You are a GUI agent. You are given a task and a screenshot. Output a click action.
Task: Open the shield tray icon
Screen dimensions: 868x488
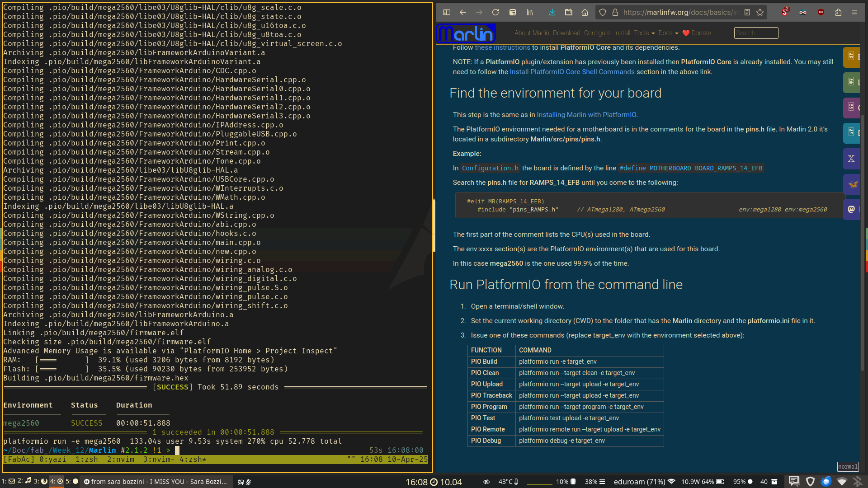coord(810,481)
